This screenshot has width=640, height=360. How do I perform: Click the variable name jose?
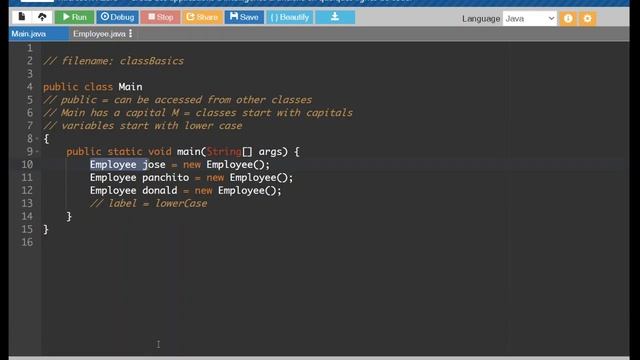coord(154,164)
